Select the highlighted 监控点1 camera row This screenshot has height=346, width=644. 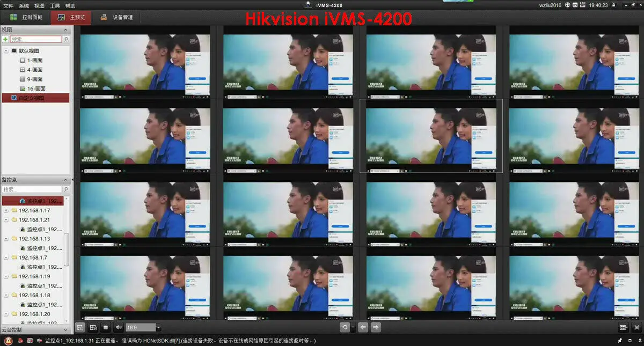point(33,201)
